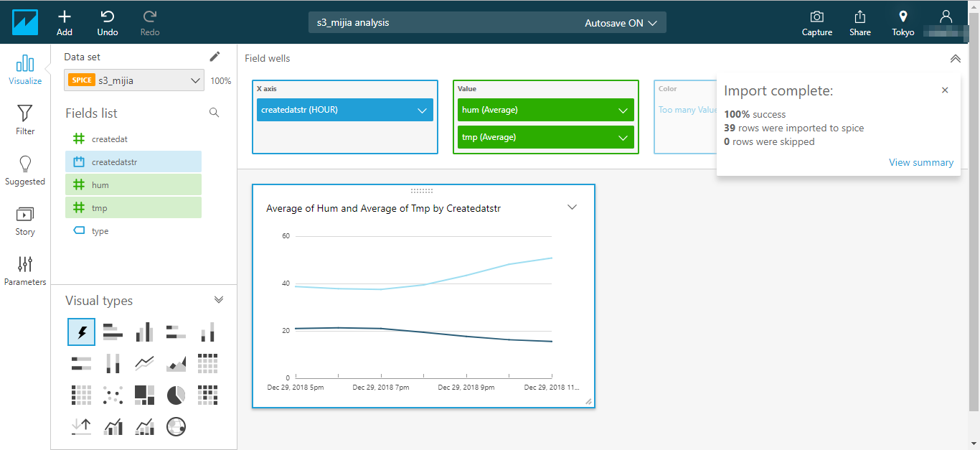
Task: Select the KPI visual type
Action: (x=81, y=426)
